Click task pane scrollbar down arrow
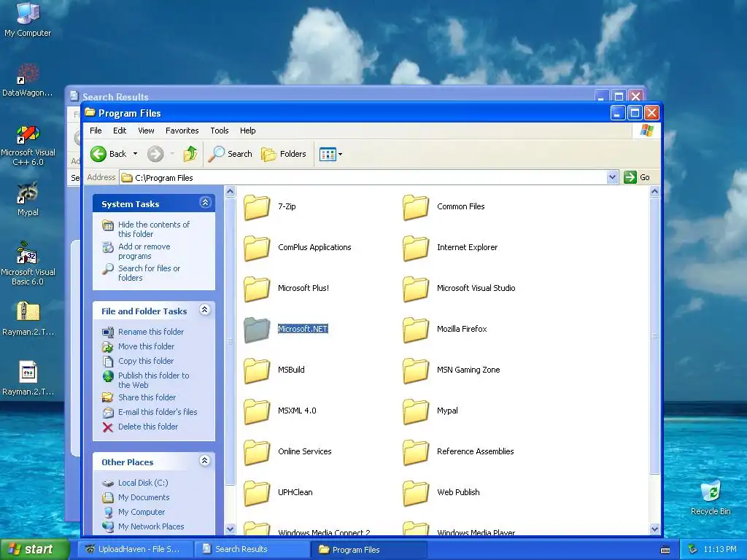The width and height of the screenshot is (747, 560). [x=230, y=529]
